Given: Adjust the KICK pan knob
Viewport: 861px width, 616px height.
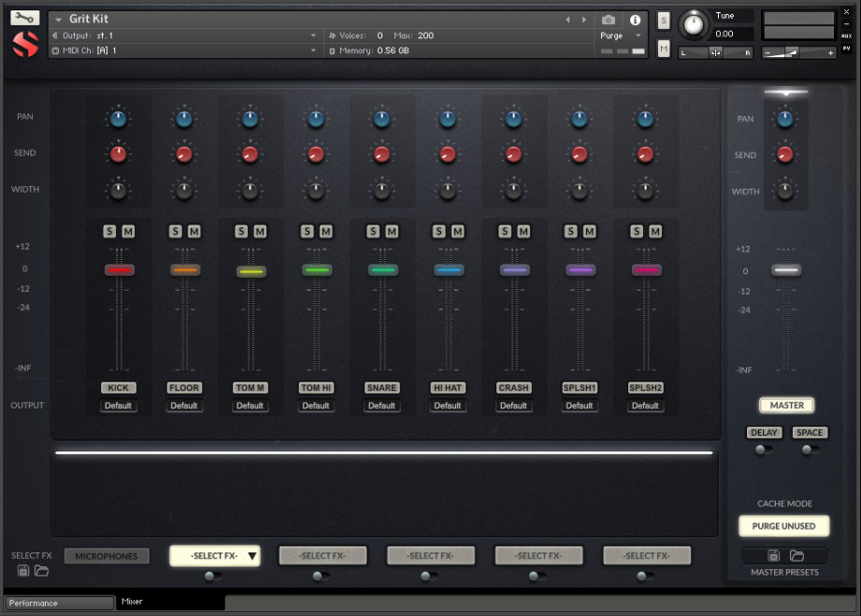Looking at the screenshot, I should (x=118, y=119).
